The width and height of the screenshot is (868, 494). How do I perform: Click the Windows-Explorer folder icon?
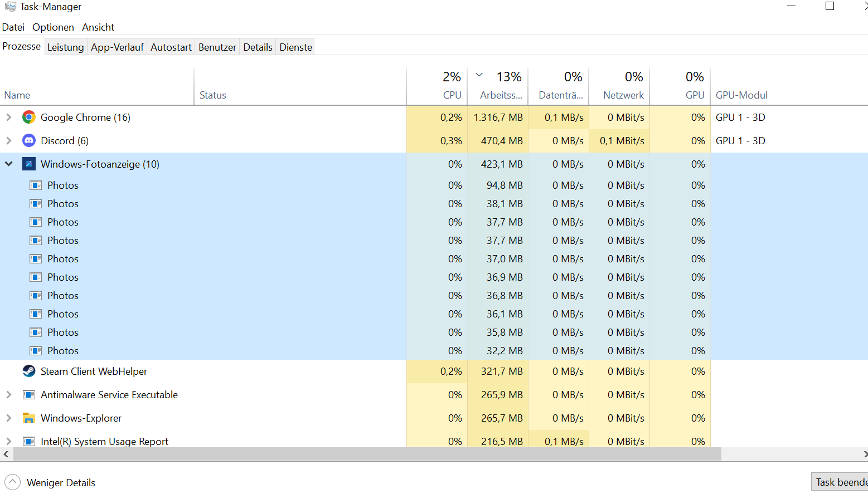point(29,418)
